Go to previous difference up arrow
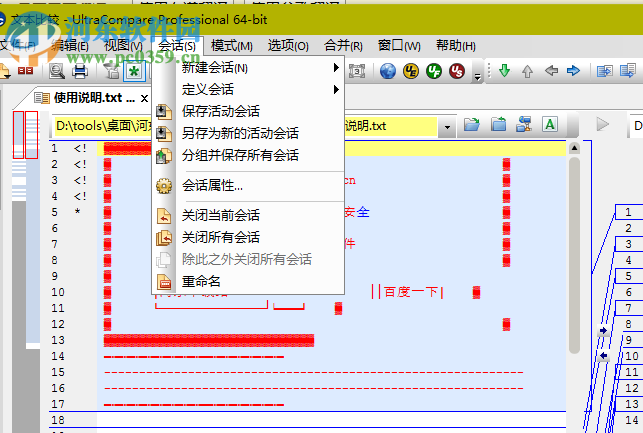This screenshot has height=433, width=643. (x=527, y=71)
